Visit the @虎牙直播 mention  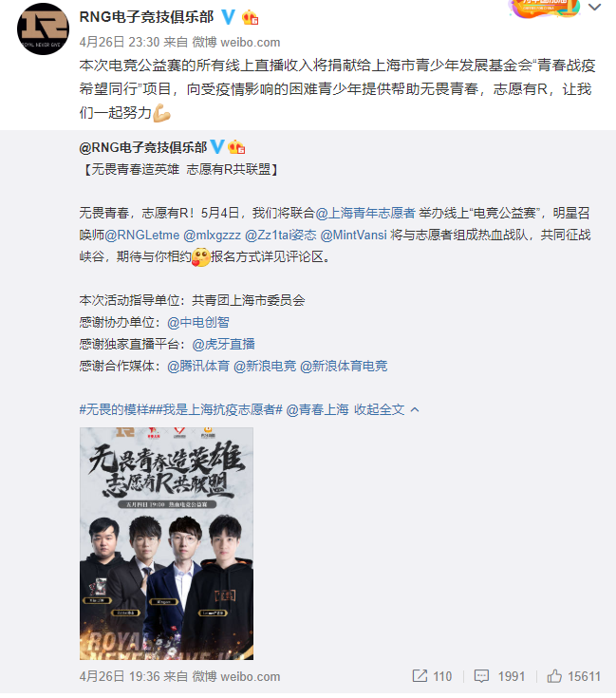223,344
